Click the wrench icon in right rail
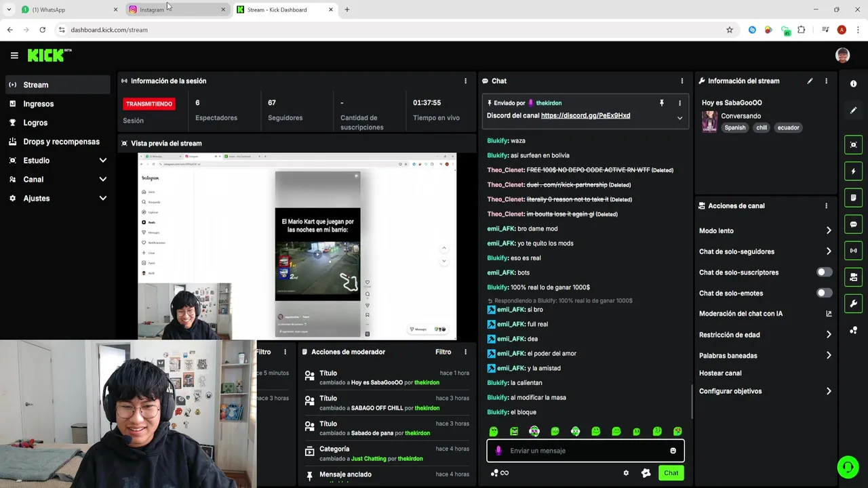The width and height of the screenshot is (868, 488). click(853, 304)
